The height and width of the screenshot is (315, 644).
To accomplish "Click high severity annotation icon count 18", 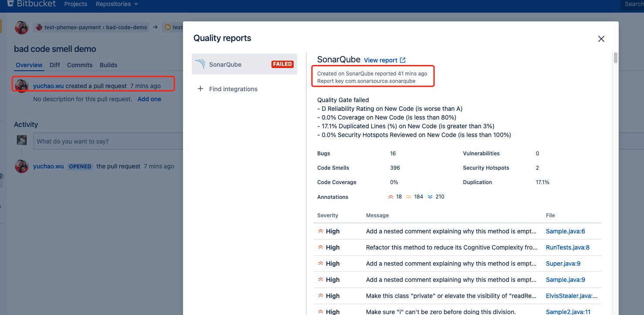I will [395, 197].
